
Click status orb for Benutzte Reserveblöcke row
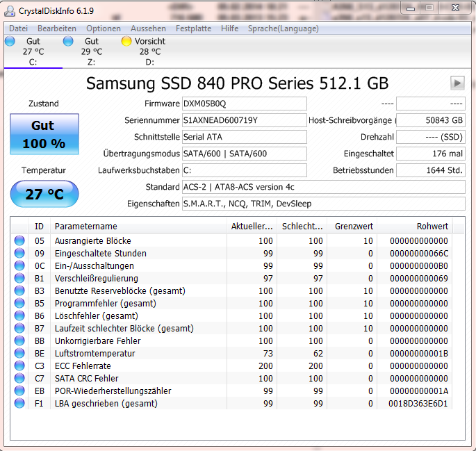click(19, 290)
